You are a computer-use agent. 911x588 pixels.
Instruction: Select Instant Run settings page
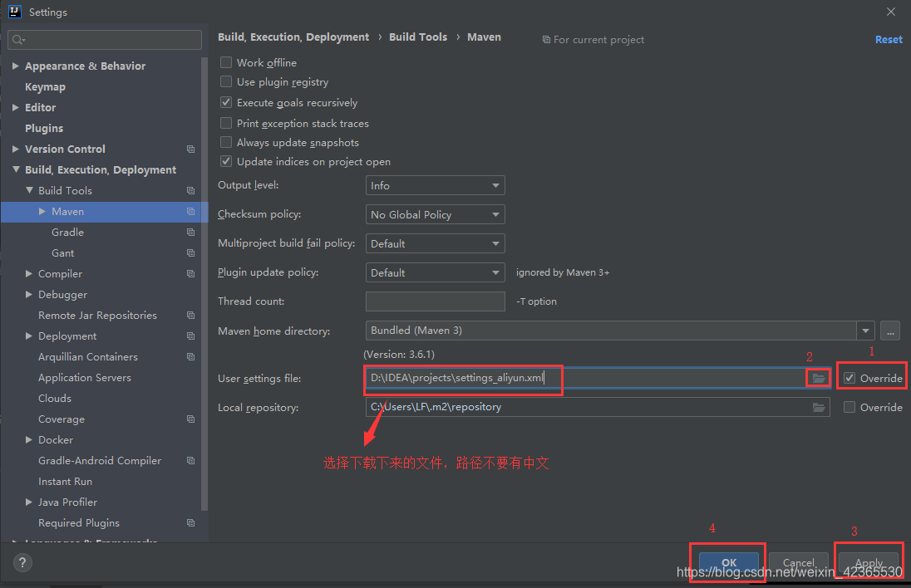click(65, 481)
